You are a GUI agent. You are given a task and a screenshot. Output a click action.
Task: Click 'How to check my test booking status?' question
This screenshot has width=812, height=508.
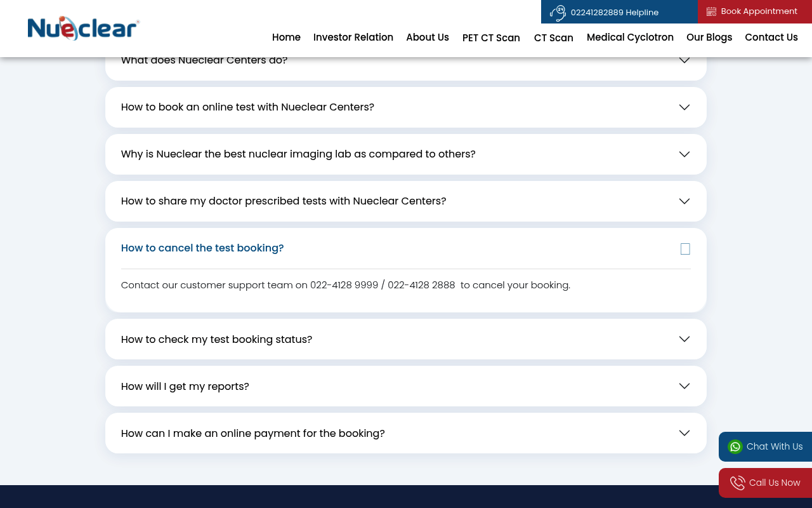point(216,340)
